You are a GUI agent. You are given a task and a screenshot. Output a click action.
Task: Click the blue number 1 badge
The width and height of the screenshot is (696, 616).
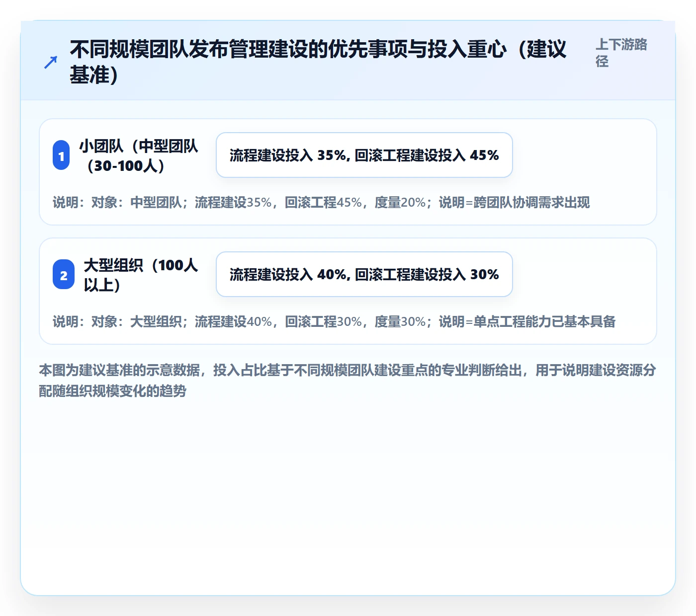[61, 155]
